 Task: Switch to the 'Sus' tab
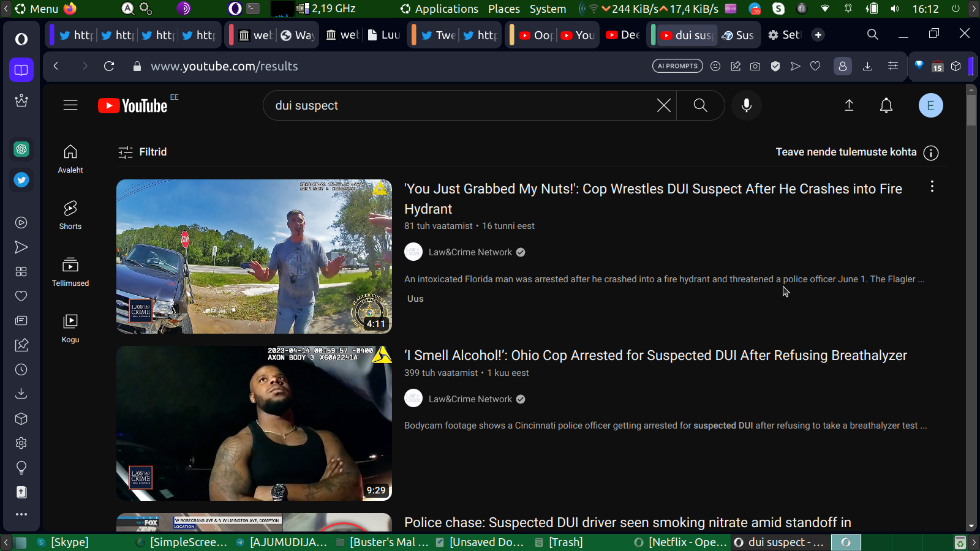[738, 35]
